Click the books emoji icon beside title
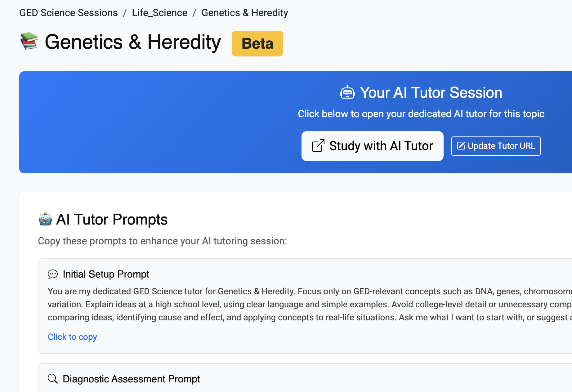572x392 pixels. click(x=29, y=41)
